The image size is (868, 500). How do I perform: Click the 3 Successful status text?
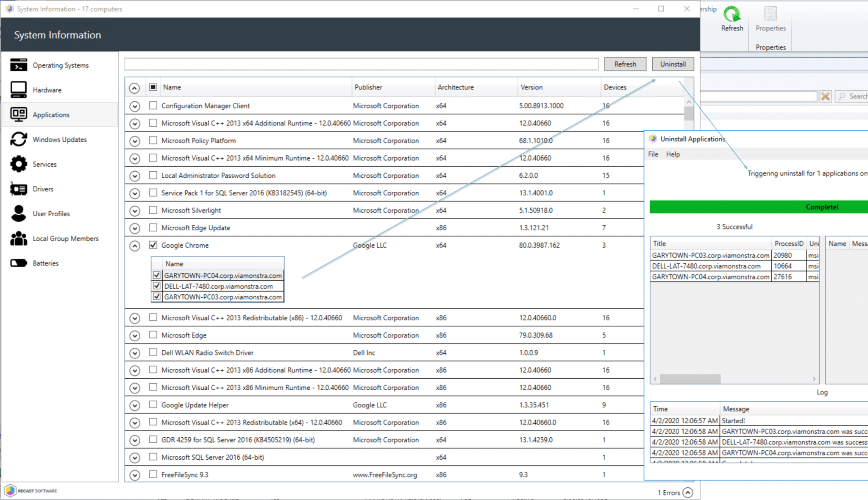pyautogui.click(x=734, y=226)
